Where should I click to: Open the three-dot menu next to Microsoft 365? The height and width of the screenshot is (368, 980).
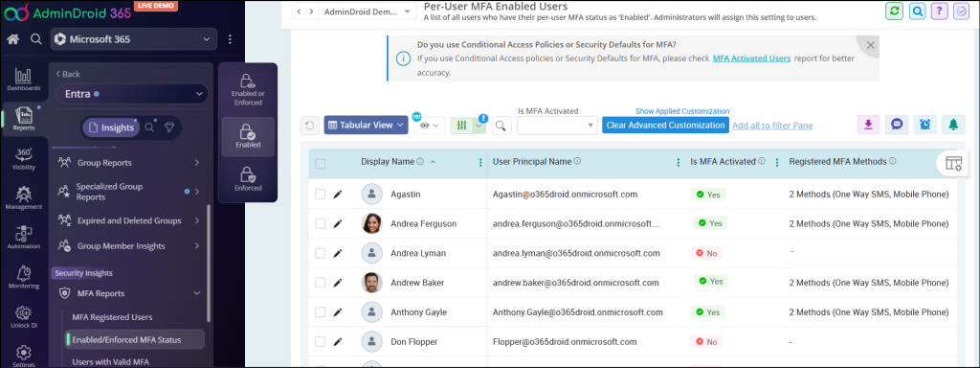pos(230,39)
